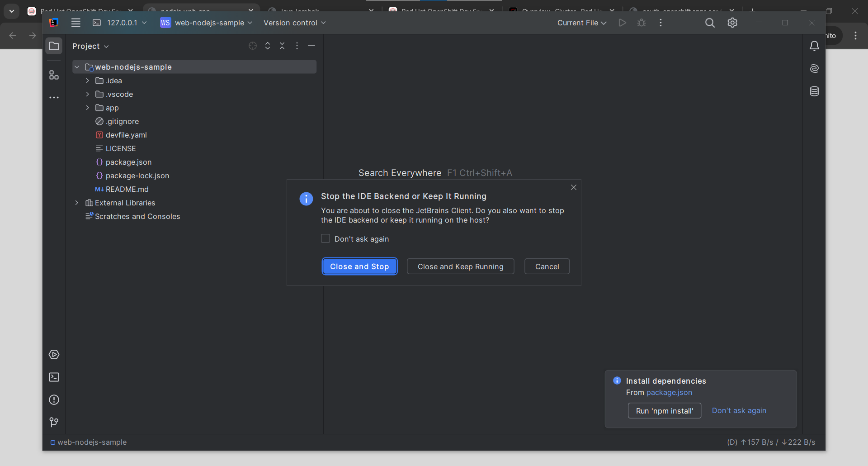The width and height of the screenshot is (868, 466).
Task: Open the Database tool window
Action: (x=814, y=91)
